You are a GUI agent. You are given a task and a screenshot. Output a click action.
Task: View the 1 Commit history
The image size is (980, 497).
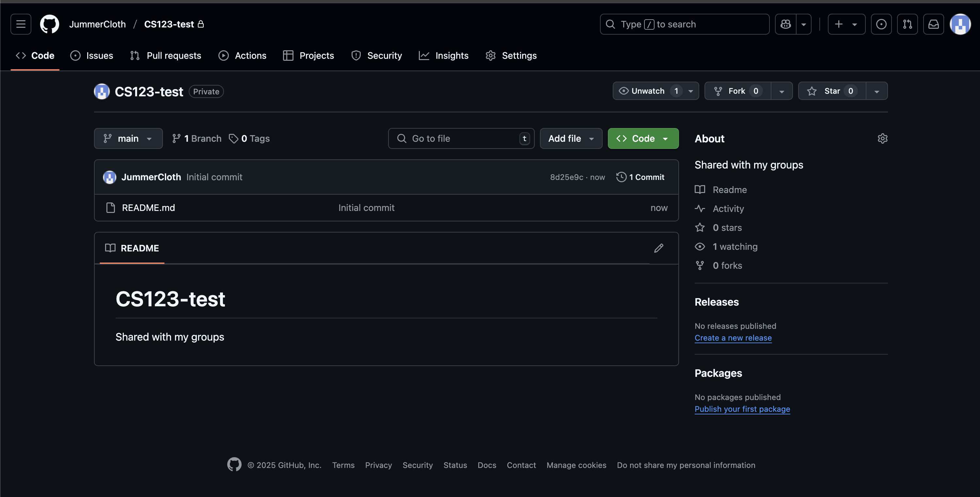pyautogui.click(x=640, y=177)
